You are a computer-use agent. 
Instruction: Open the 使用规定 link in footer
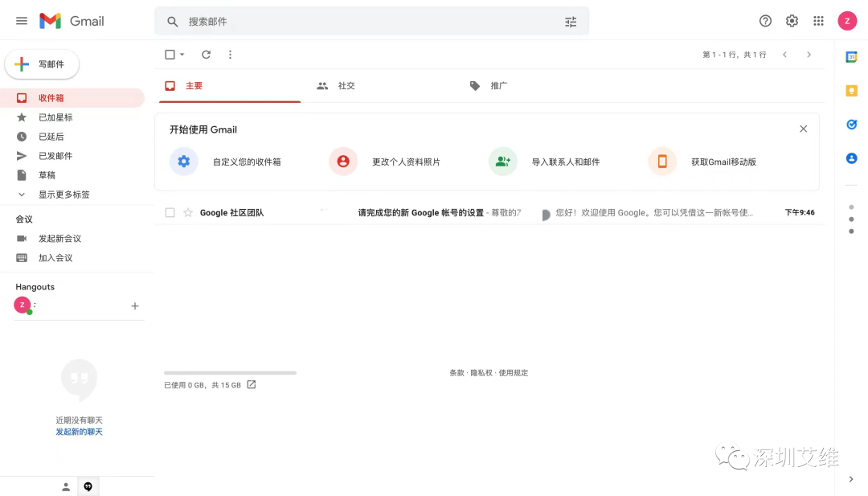[x=513, y=372]
